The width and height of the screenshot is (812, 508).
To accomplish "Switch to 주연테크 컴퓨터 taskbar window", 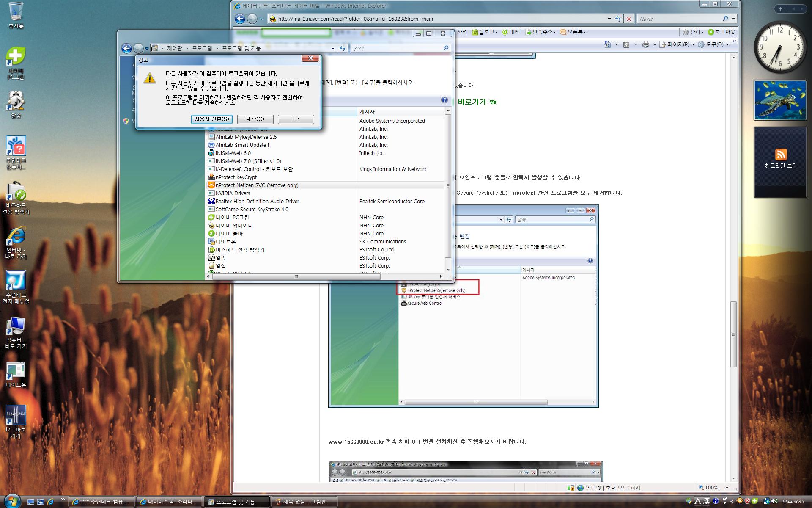I will tap(101, 502).
